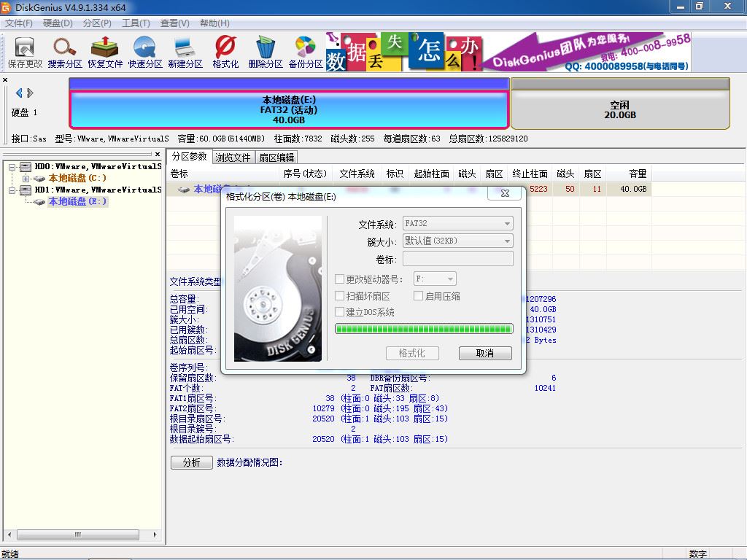Open the Tools (工具) menu
Image resolution: width=747 pixels, height=560 pixels.
point(136,23)
